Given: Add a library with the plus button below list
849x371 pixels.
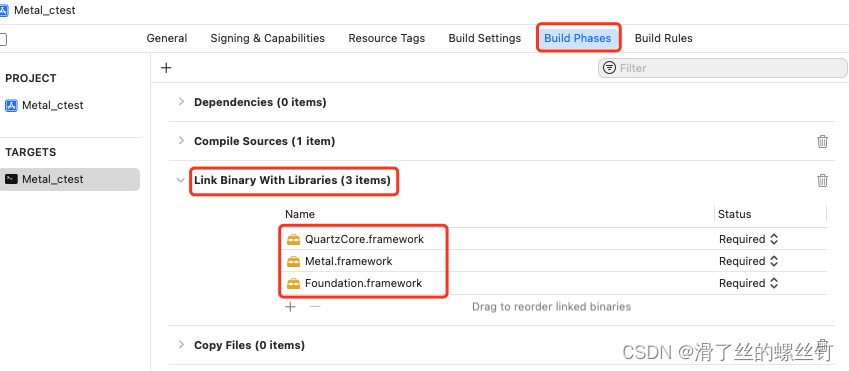Looking at the screenshot, I should coord(291,307).
